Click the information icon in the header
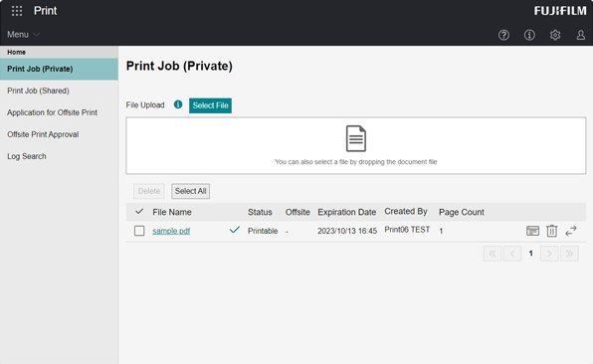593x364 pixels. [529, 35]
